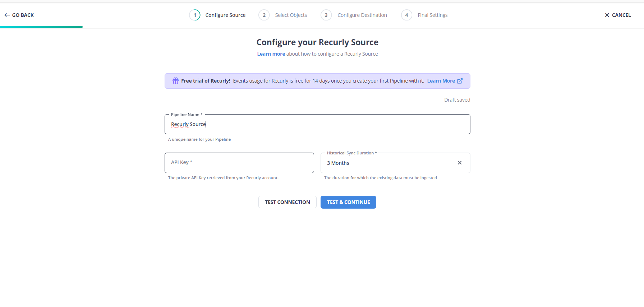Viewport: 644px width, 307px height.
Task: Focus the Pipeline Name input field
Action: click(x=317, y=124)
